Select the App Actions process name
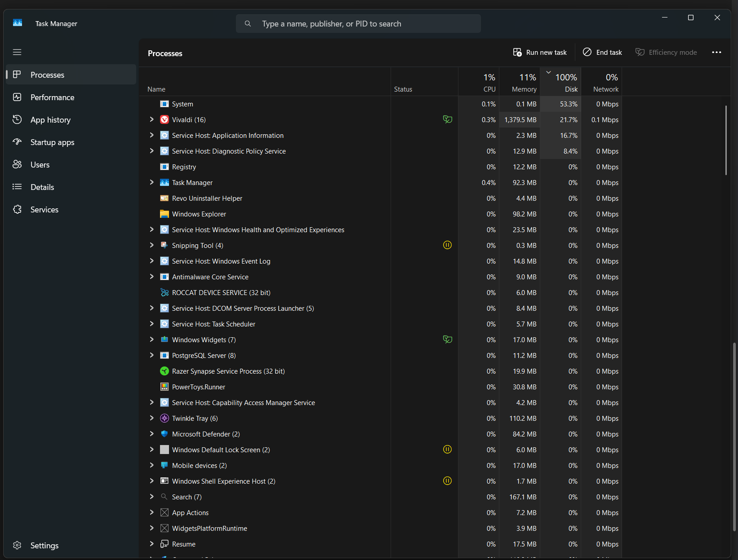Screen dimensions: 738x560 point(190,512)
